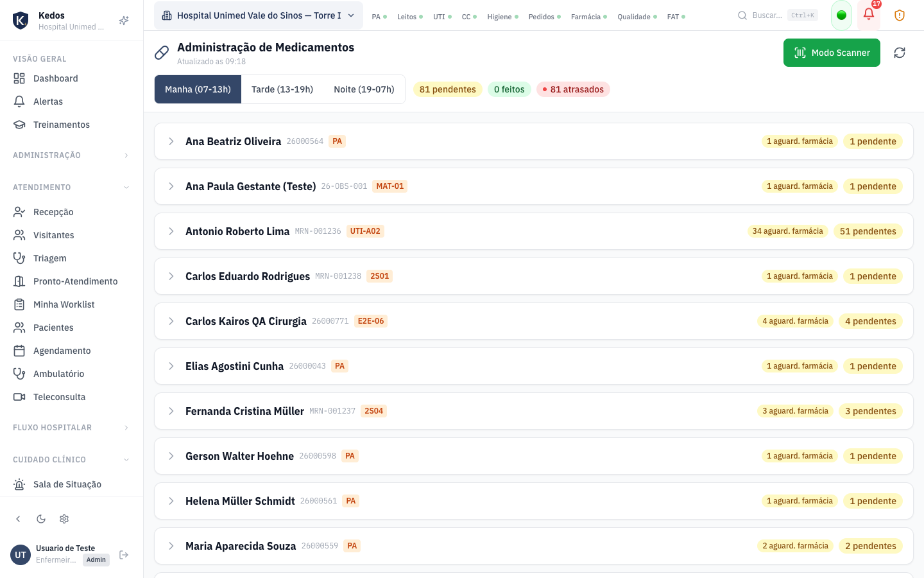Open Farmácia top navigation link

[x=589, y=17]
